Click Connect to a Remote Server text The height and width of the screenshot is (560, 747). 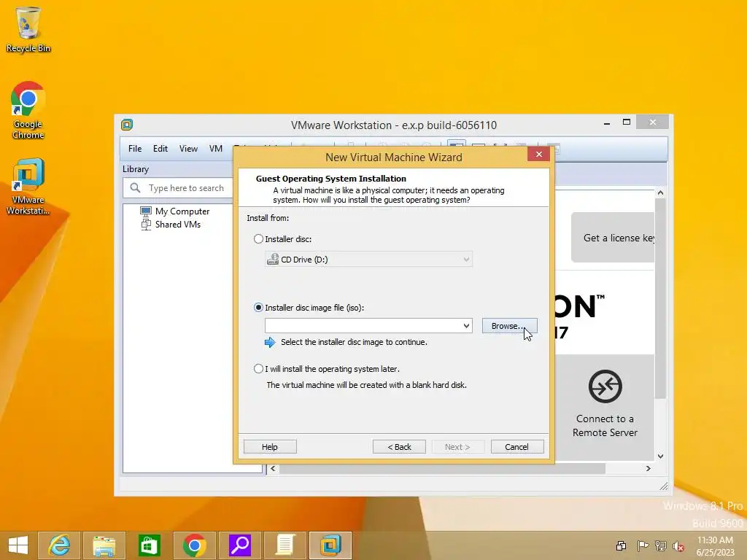coord(605,426)
